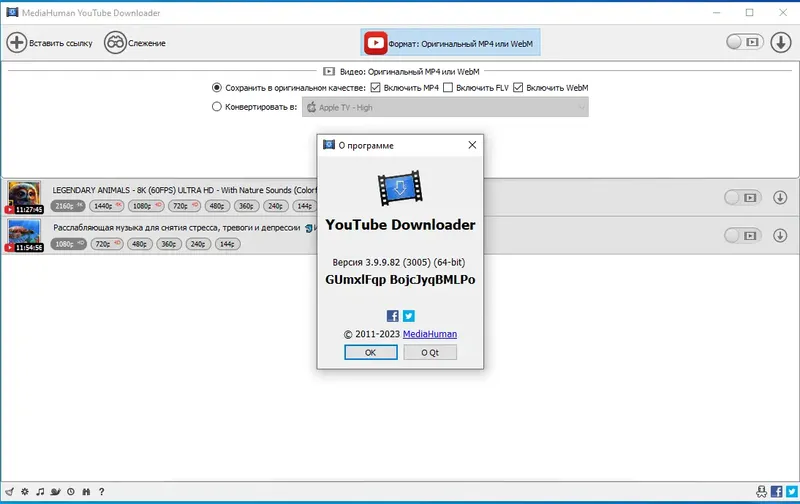Screen dimensions: 800x504
Task: Close the О программе dialog
Action: (x=472, y=145)
